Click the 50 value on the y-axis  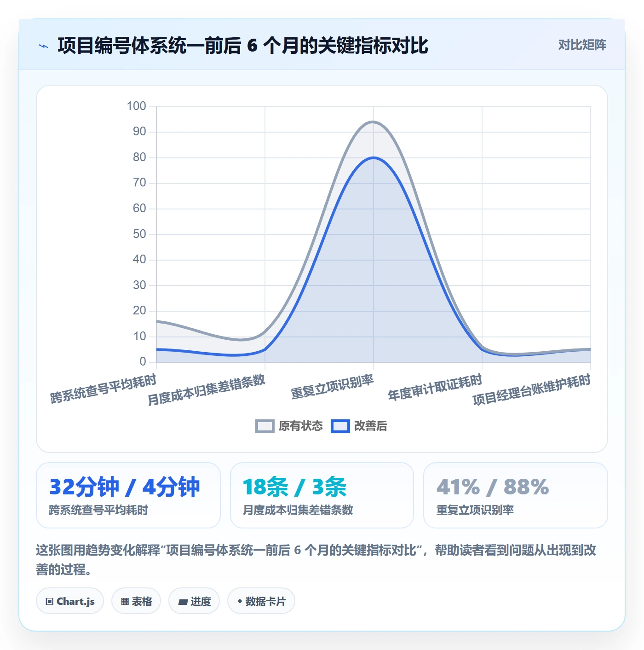pos(139,234)
